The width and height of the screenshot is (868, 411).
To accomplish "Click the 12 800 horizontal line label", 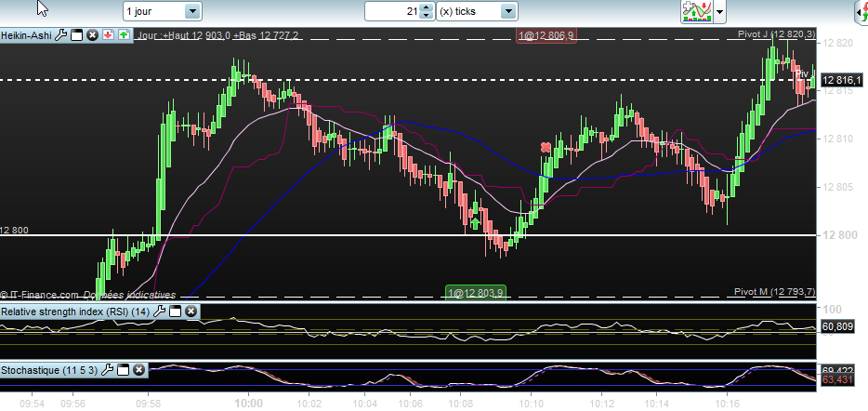I will [14, 230].
